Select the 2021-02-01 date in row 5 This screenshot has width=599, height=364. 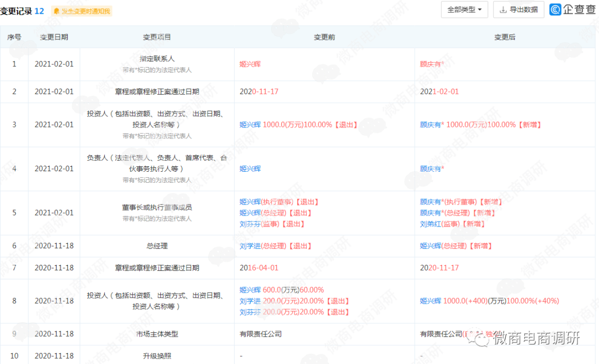(54, 213)
